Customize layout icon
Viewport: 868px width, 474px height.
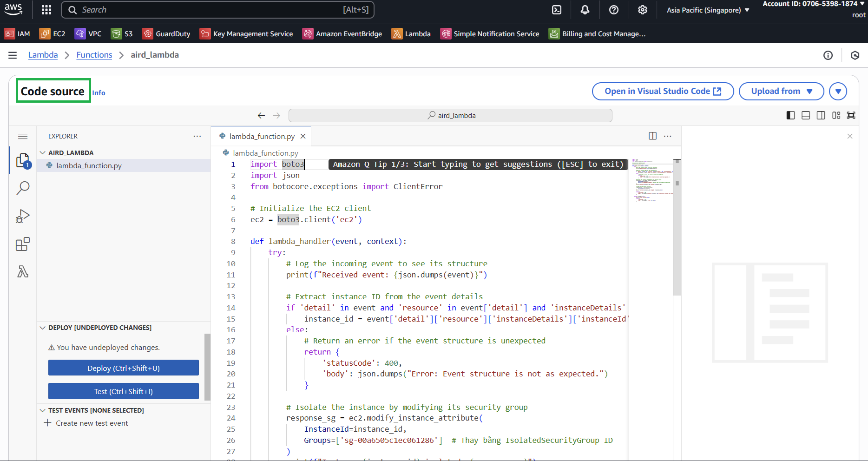click(x=836, y=115)
